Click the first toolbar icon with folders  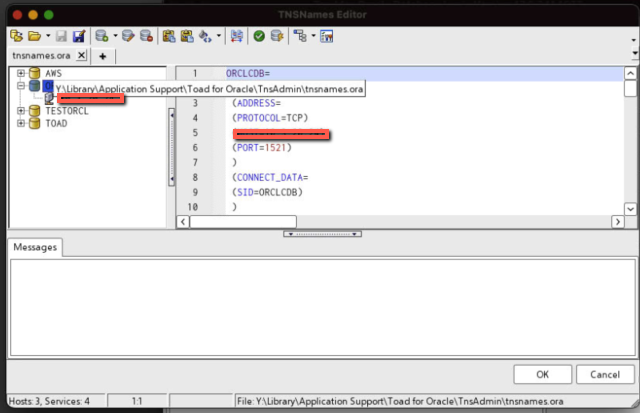coord(17,36)
